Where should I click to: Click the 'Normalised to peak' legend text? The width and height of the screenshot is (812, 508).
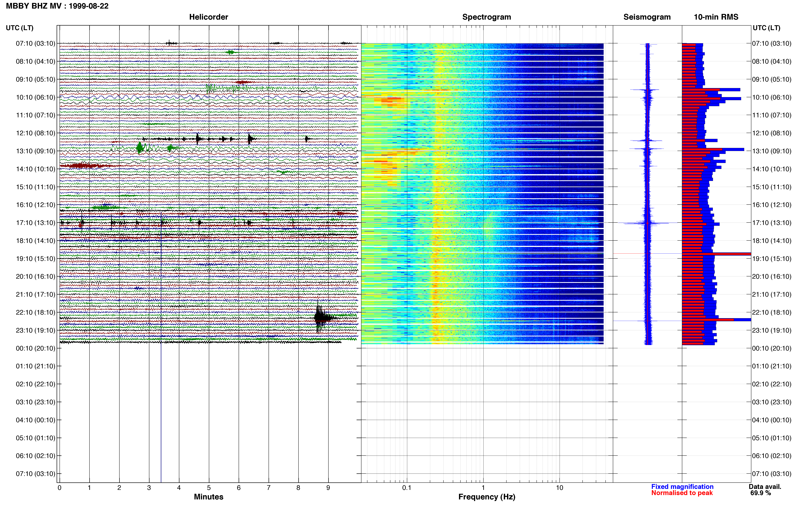tap(682, 493)
